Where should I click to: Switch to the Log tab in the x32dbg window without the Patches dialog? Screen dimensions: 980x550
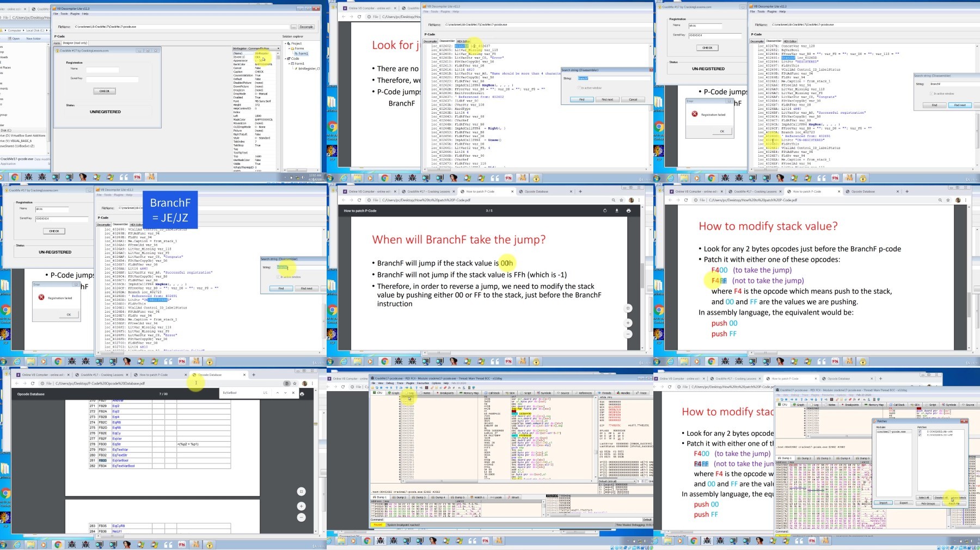click(410, 393)
